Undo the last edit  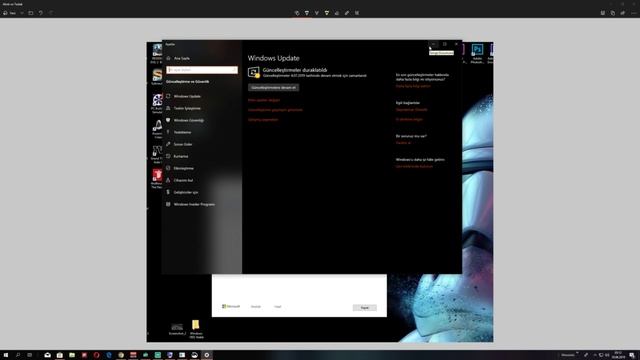coord(40,13)
